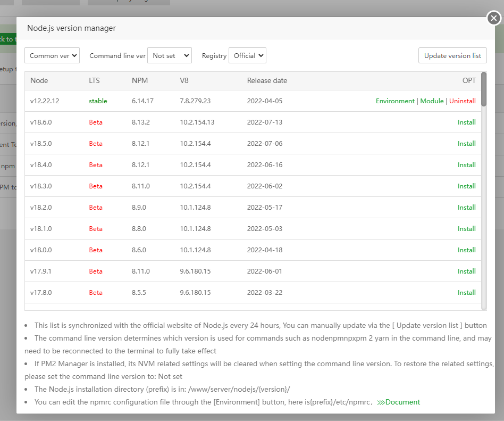Install Node v17.9.1

tap(466, 271)
